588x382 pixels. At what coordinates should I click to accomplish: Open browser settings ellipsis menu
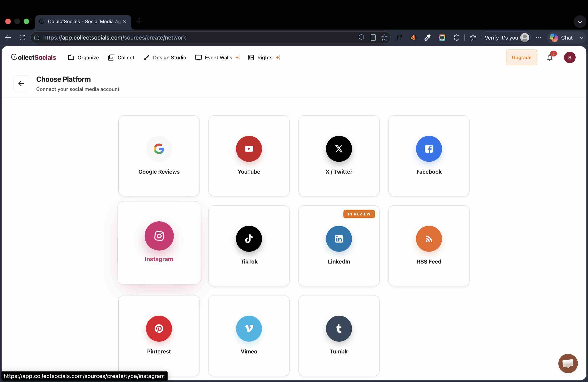pyautogui.click(x=539, y=38)
